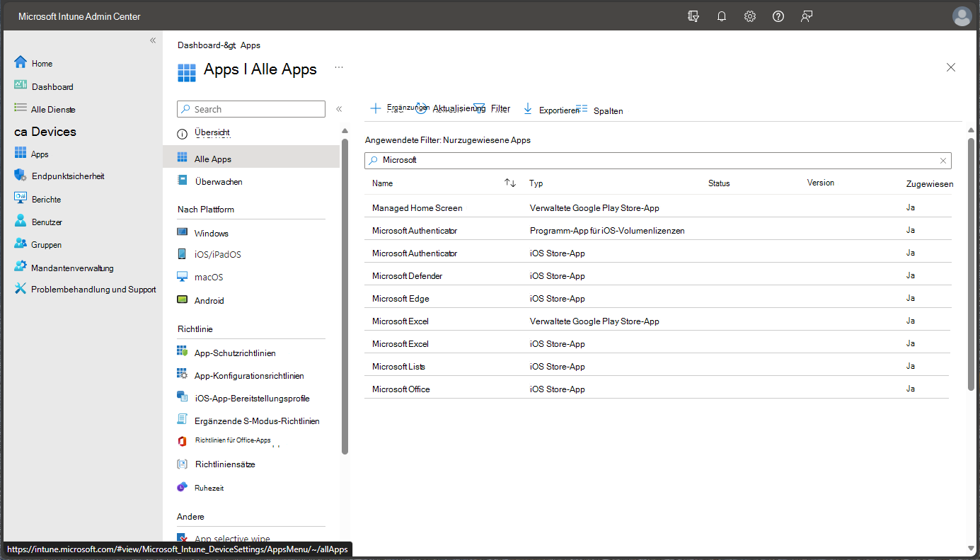Click the help question mark icon
Screen dimensions: 980x560
(x=778, y=16)
